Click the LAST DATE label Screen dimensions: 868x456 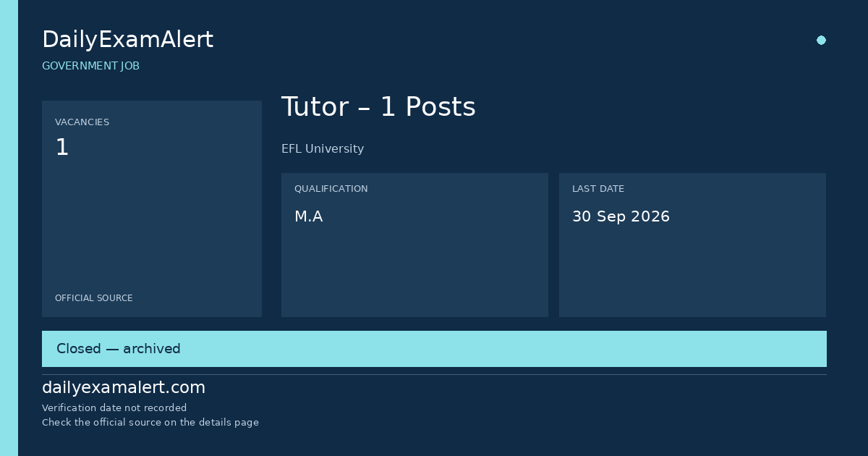click(598, 189)
